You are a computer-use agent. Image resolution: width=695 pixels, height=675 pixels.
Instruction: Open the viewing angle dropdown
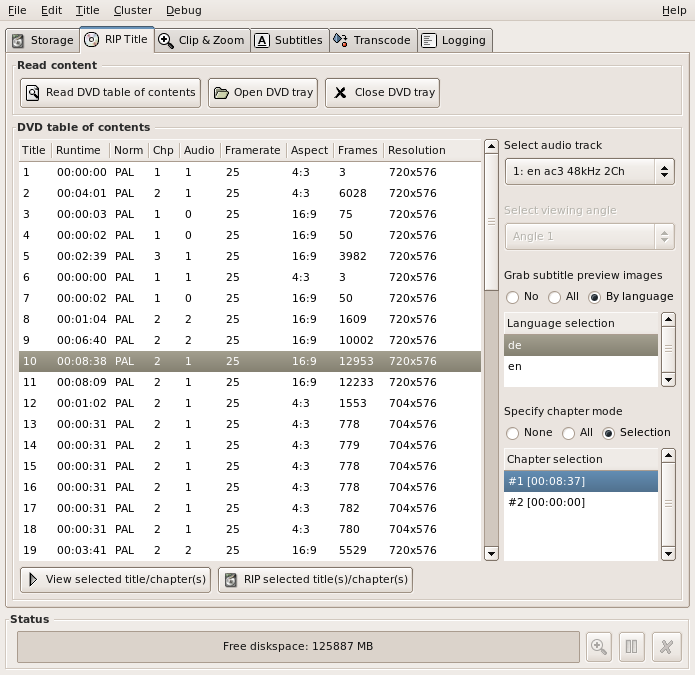coord(590,237)
